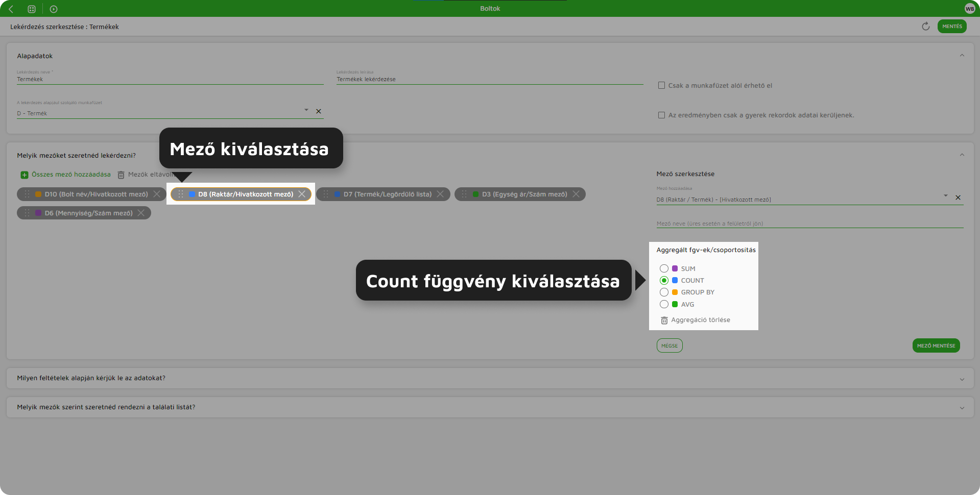Click the drag handle of D3 chip
This screenshot has height=495, width=980.
464,194
